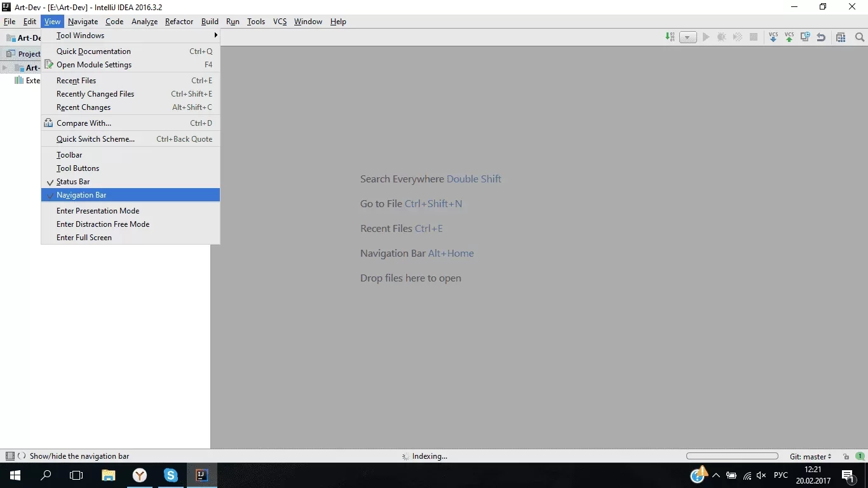Toggle the Tool Buttons view option
This screenshot has height=488, width=868.
tap(130, 168)
